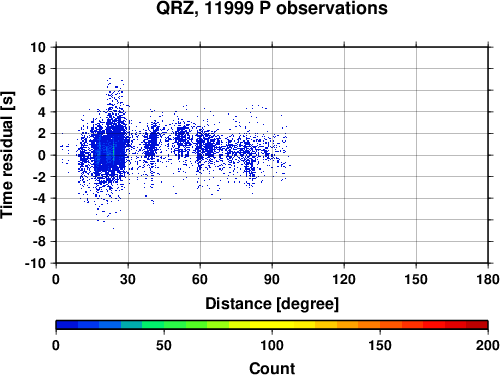Click the 'Time residual [s]' axis label
Screen dimensions: 500x375
7,155
